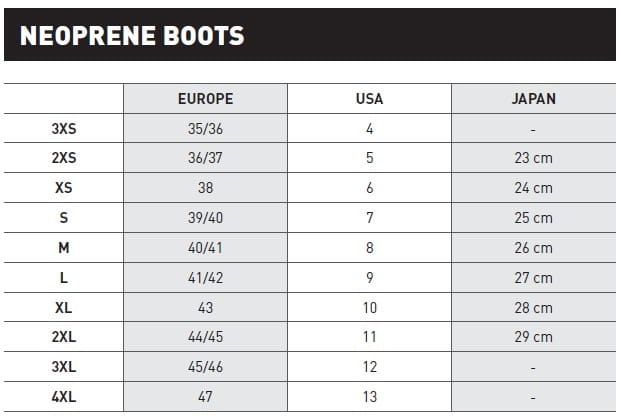
Task: Click the 3XS size row label
Action: pos(63,129)
